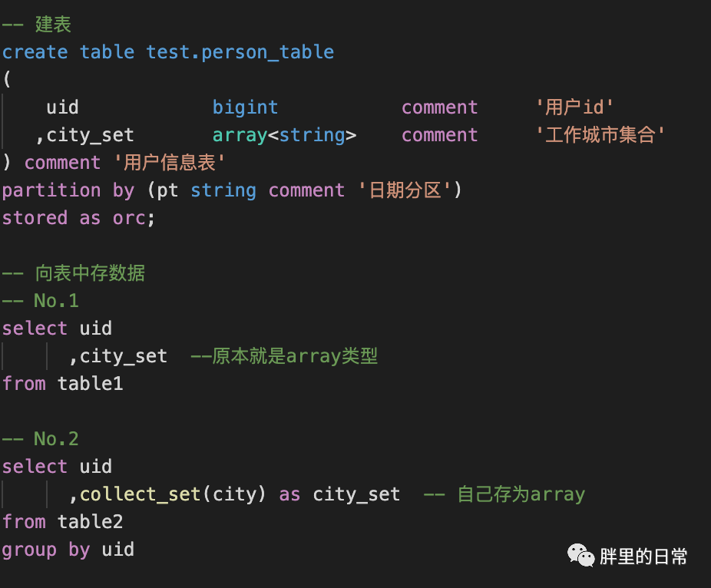Click on test.person_table table name
The width and height of the screenshot is (711, 588).
(x=240, y=52)
